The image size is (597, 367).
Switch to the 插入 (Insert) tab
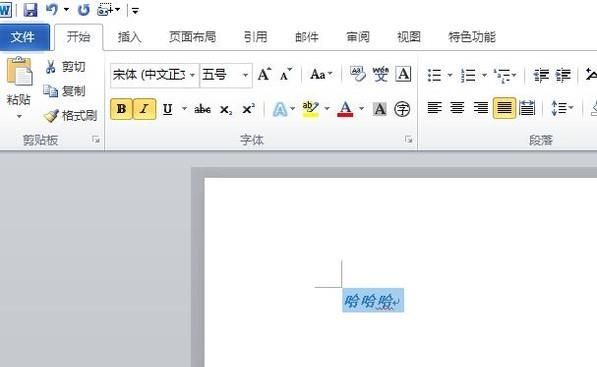click(x=129, y=37)
